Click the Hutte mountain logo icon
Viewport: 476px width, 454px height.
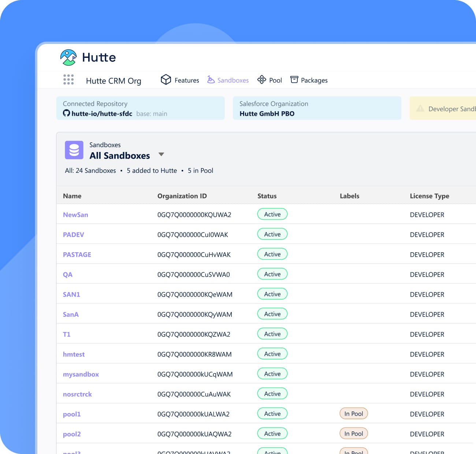[x=68, y=57]
